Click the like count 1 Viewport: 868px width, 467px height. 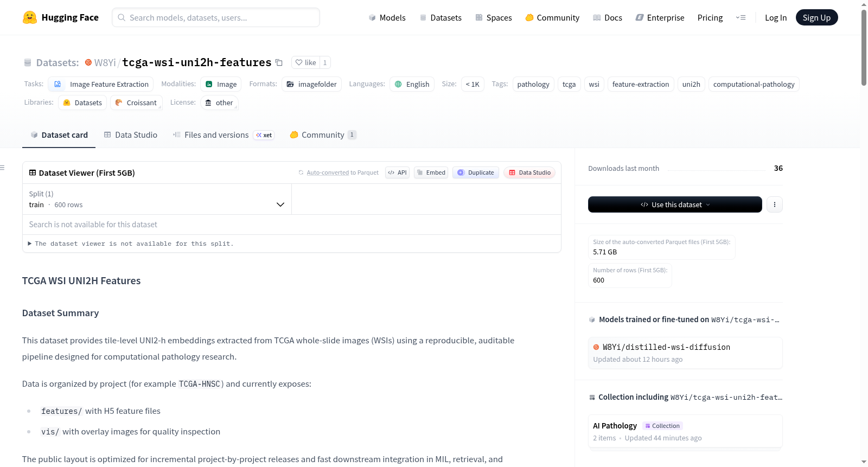click(x=325, y=62)
